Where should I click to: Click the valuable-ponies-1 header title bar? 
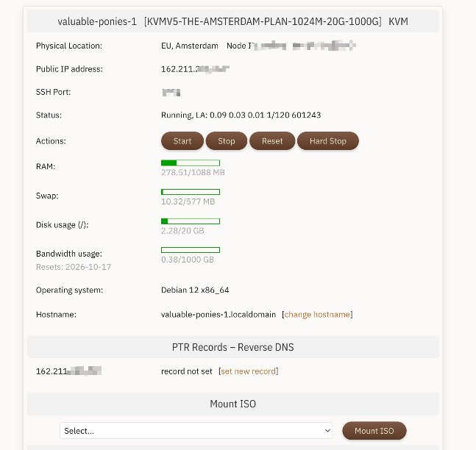(x=232, y=21)
